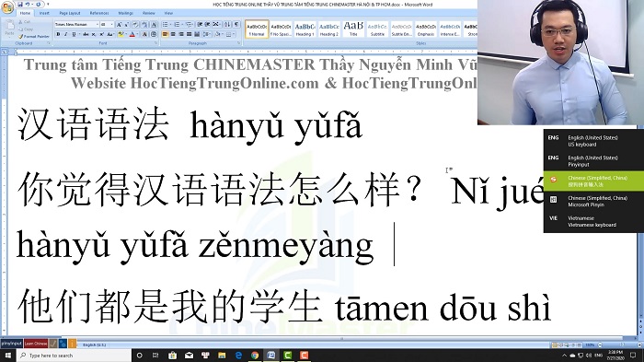Undo the last action

point(28,5)
